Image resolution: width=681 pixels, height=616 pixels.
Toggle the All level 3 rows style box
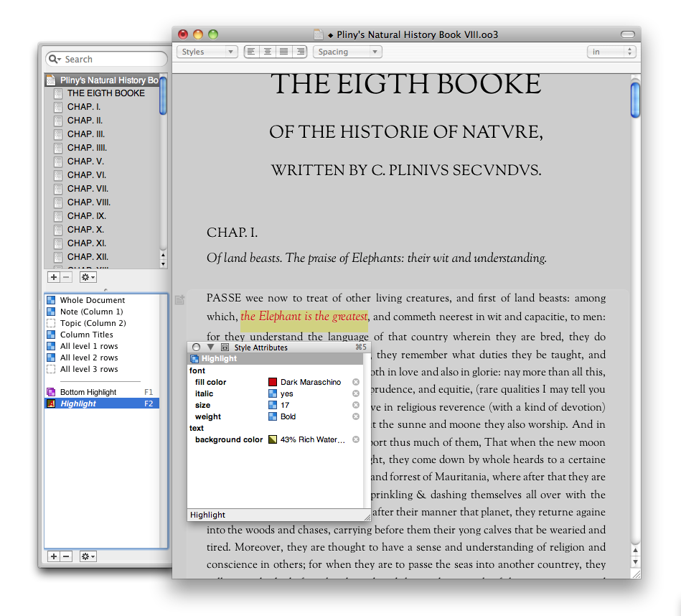(51, 369)
